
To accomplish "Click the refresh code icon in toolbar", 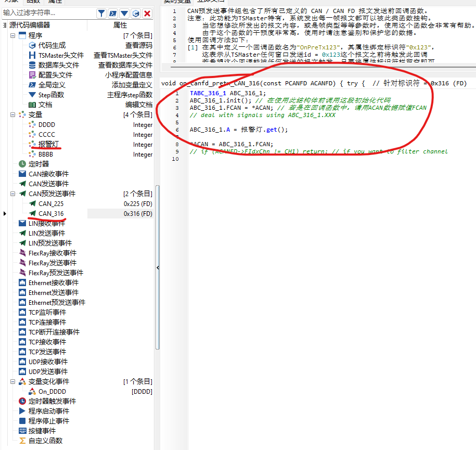I will [x=136, y=14].
